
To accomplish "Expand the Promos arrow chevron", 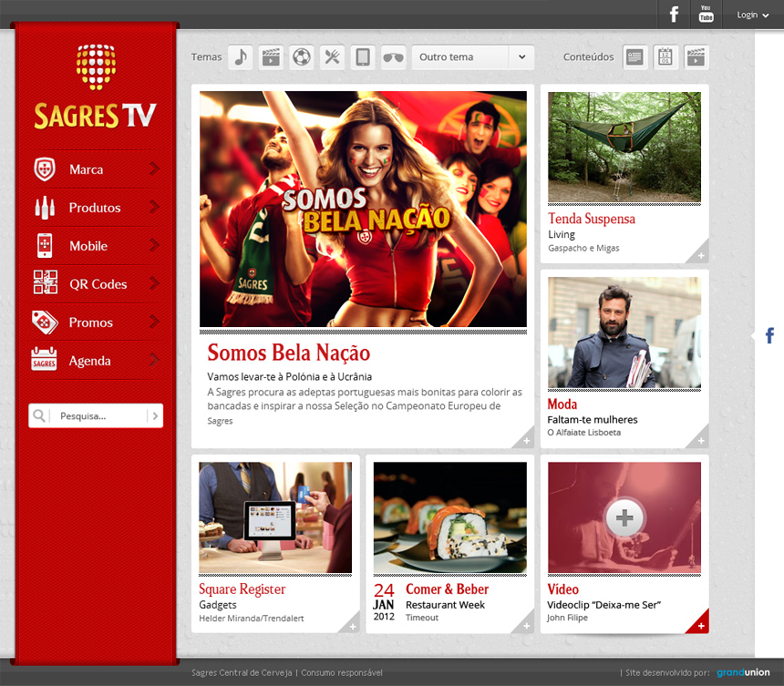I will (x=154, y=322).
